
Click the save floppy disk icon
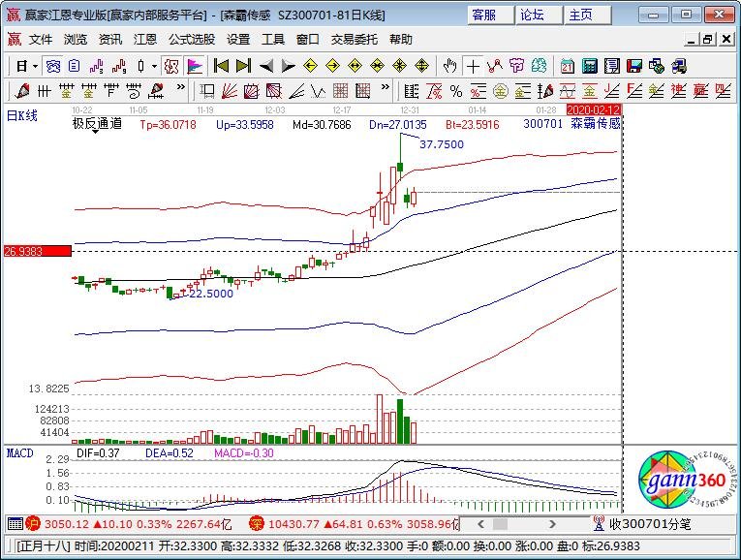click(x=634, y=66)
